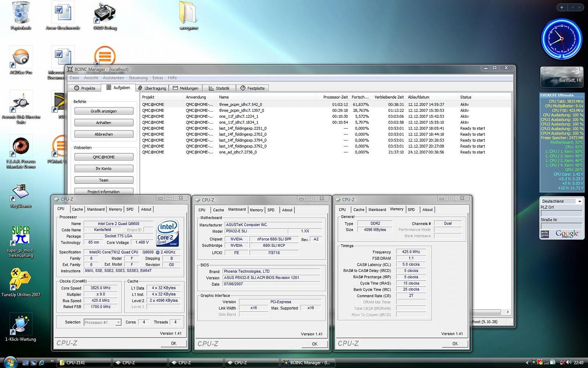Image resolution: width=588 pixels, height=368 pixels.
Task: Click the Ihr Konto button
Action: pos(104,169)
